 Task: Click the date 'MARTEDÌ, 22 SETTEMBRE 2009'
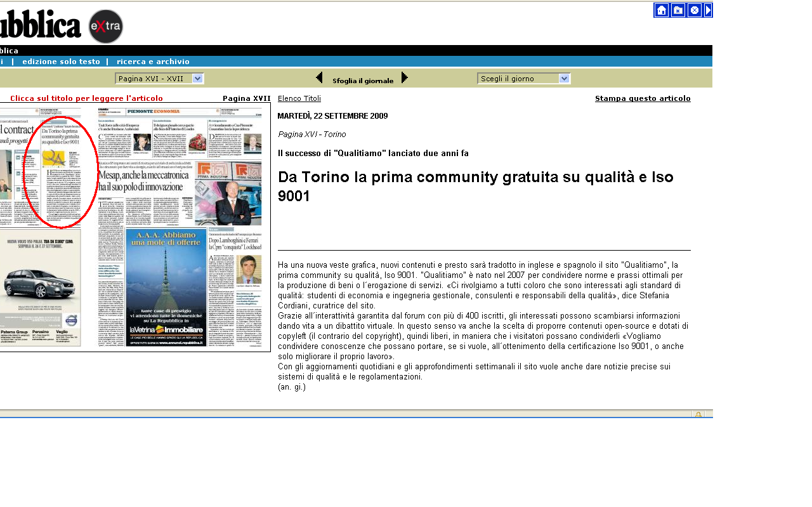pos(332,116)
